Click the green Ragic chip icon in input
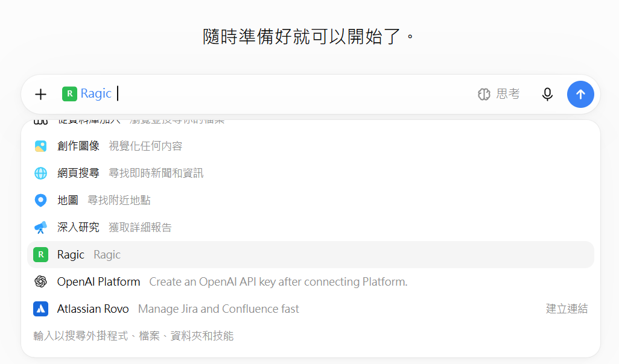This screenshot has height=364, width=619. 69,94
